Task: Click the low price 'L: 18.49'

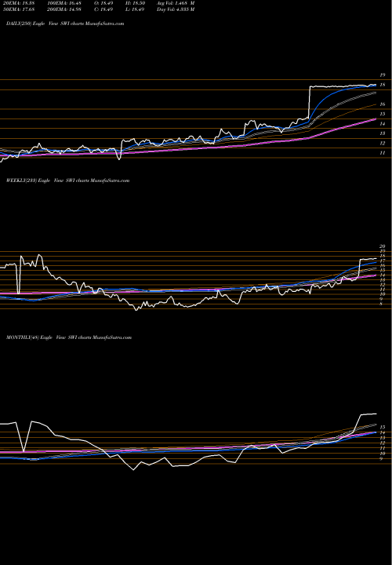Action: pos(136,9)
